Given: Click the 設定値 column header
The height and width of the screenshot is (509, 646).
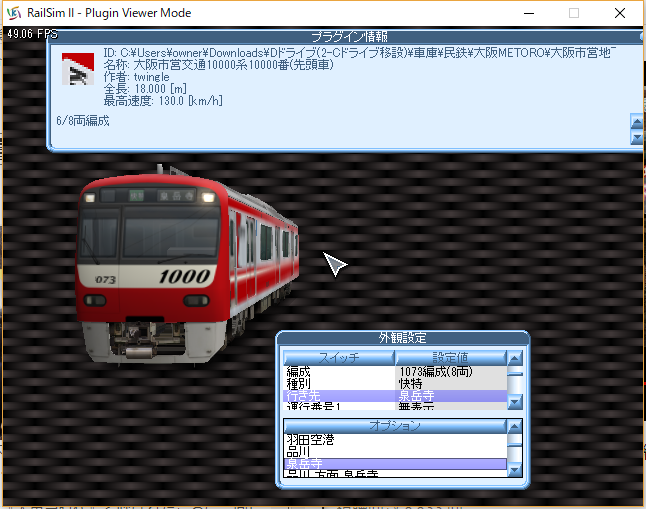Looking at the screenshot, I should tap(450, 358).
